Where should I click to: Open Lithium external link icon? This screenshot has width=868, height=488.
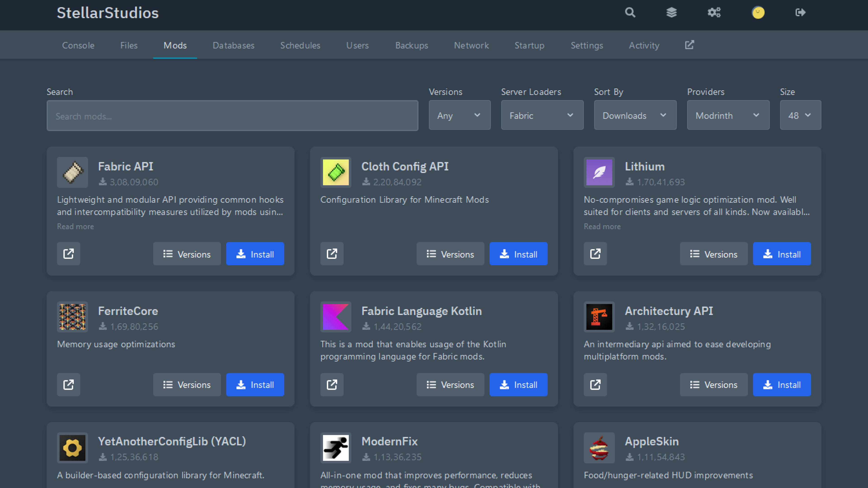tap(595, 253)
